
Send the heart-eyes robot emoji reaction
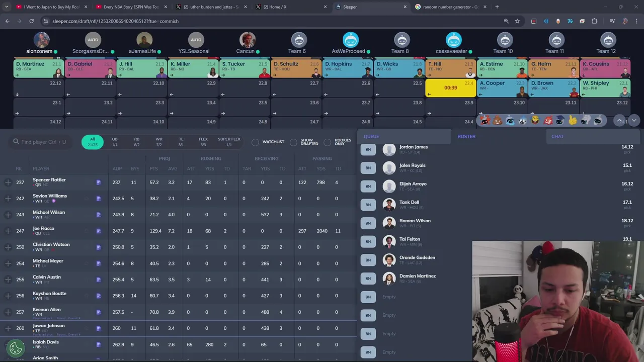[485, 121]
